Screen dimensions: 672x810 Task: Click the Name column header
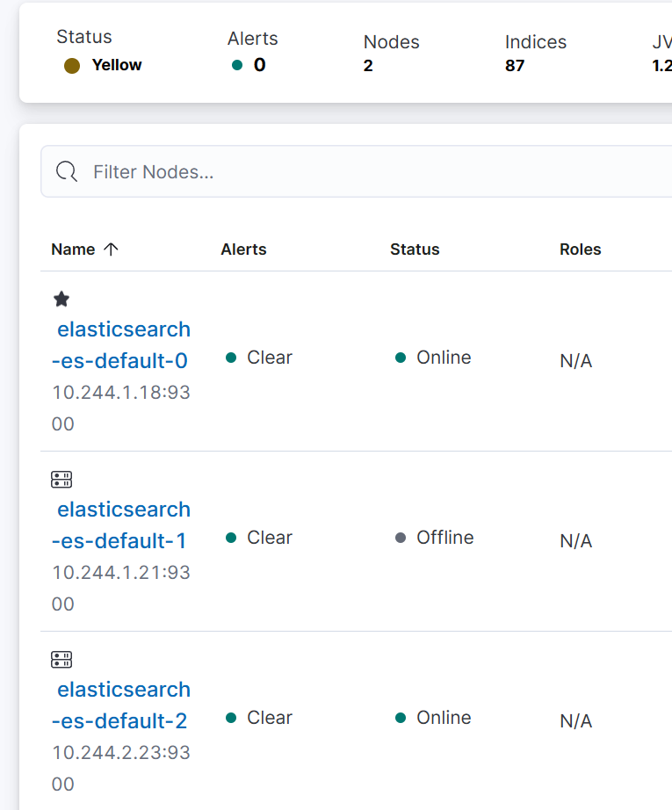click(73, 250)
